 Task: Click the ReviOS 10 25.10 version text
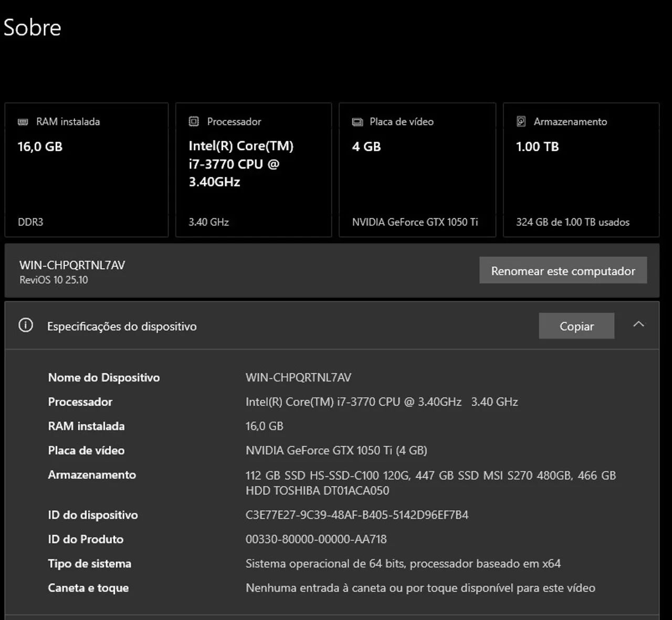pos(54,280)
